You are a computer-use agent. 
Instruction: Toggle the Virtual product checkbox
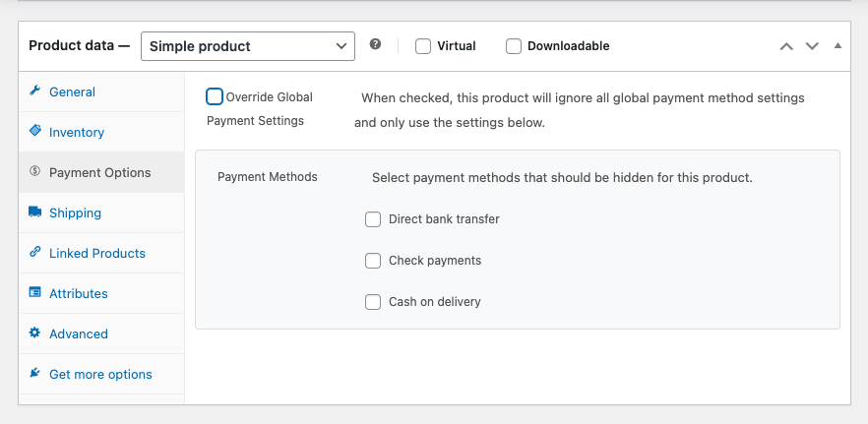click(423, 46)
